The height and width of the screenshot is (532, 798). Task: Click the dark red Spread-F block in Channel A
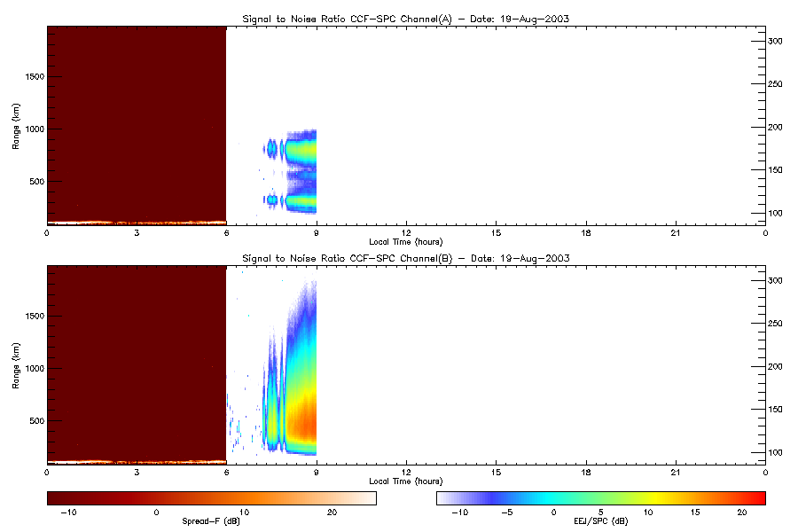tap(137, 124)
